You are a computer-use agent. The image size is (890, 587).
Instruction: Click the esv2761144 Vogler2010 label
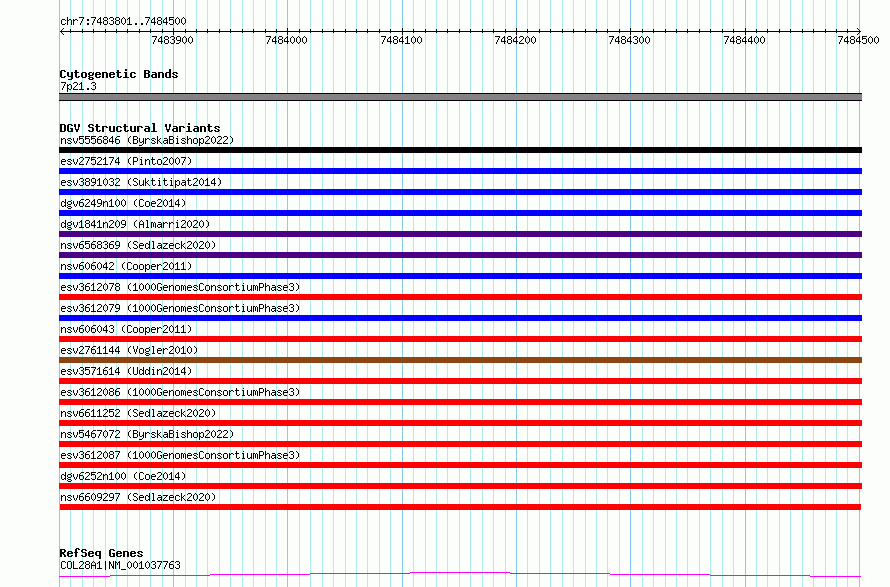point(129,350)
